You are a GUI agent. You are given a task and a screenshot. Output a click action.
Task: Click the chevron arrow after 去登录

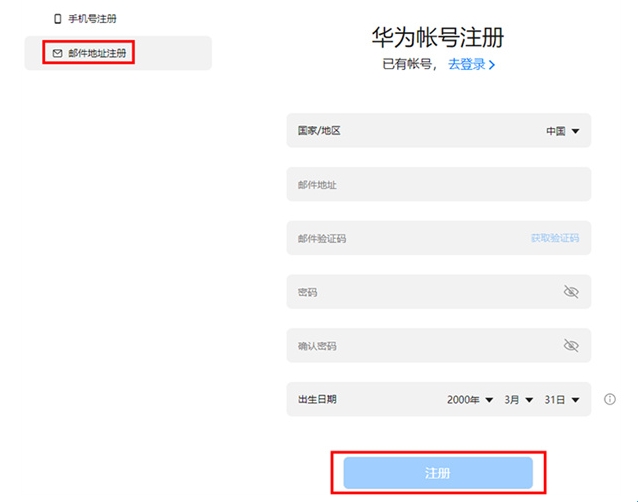tap(492, 65)
